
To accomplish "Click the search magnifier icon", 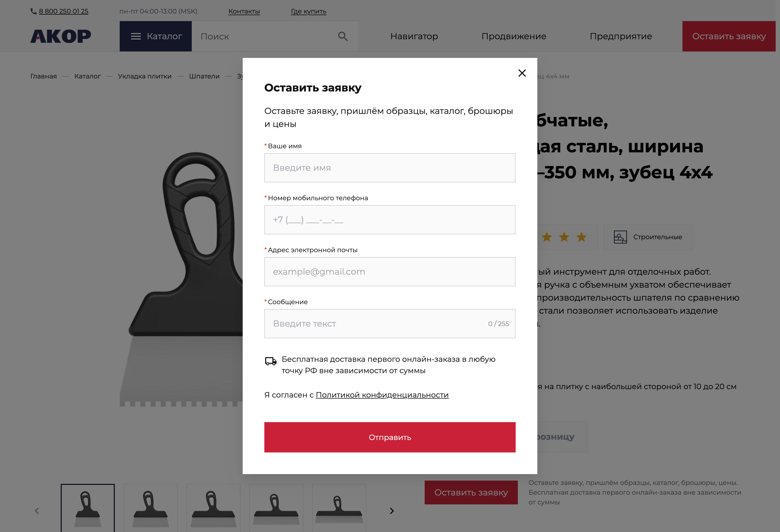I will pos(342,36).
